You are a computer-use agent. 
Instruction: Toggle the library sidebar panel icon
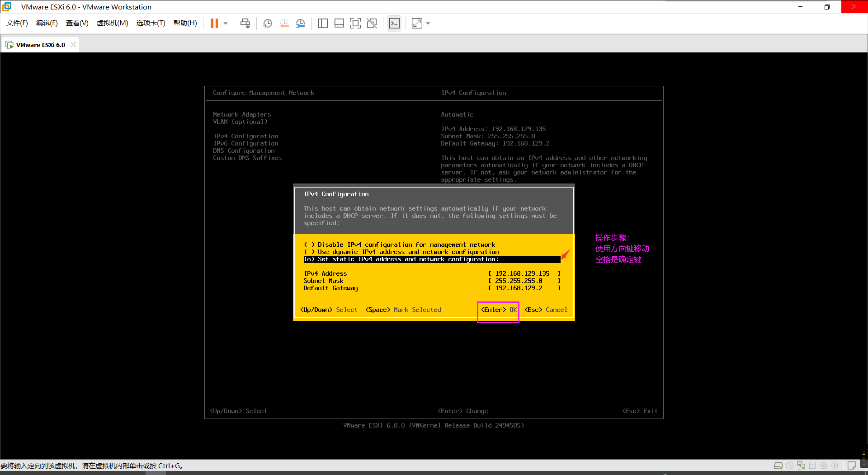coord(323,23)
